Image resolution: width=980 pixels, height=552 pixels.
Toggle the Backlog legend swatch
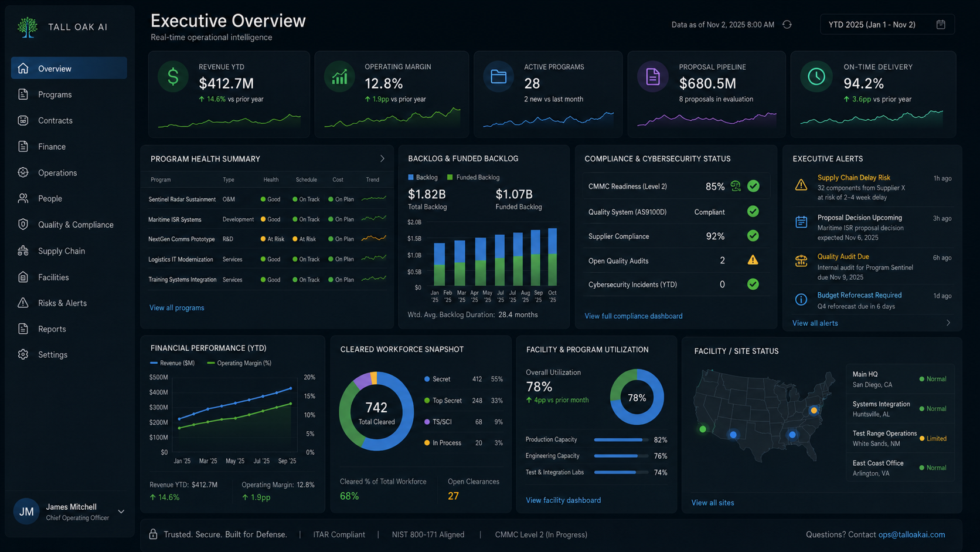point(411,177)
